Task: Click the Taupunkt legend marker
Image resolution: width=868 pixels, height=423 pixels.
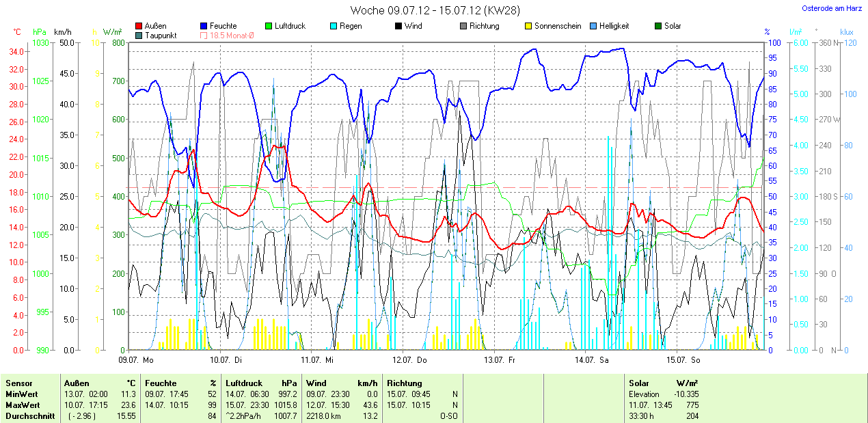Action: [139, 36]
